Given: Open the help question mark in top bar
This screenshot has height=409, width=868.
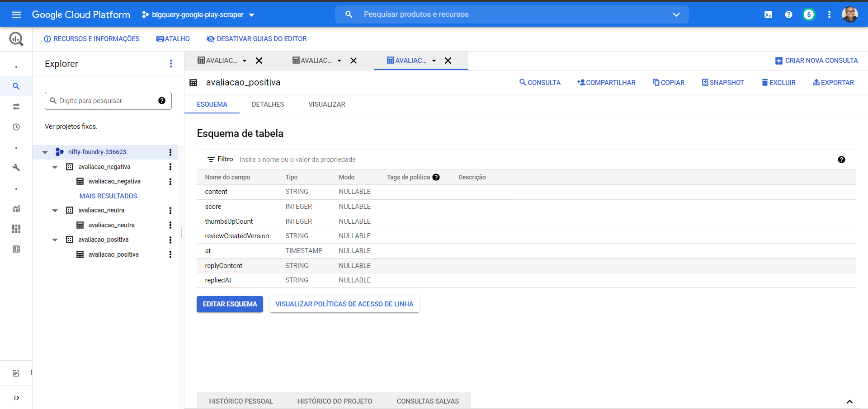Looking at the screenshot, I should [x=788, y=14].
